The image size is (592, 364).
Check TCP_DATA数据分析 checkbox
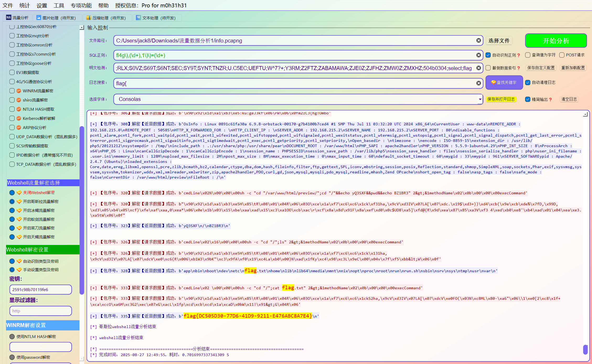[x=12, y=164]
